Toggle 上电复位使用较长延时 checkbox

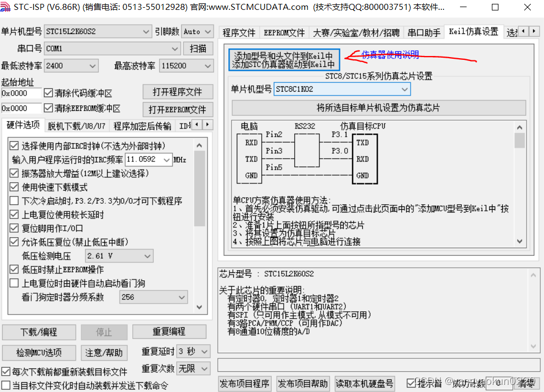pyautogui.click(x=14, y=214)
